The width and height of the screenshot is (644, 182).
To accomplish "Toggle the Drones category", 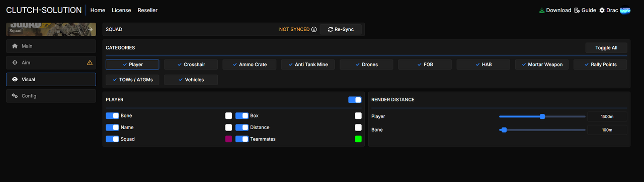I will point(366,65).
